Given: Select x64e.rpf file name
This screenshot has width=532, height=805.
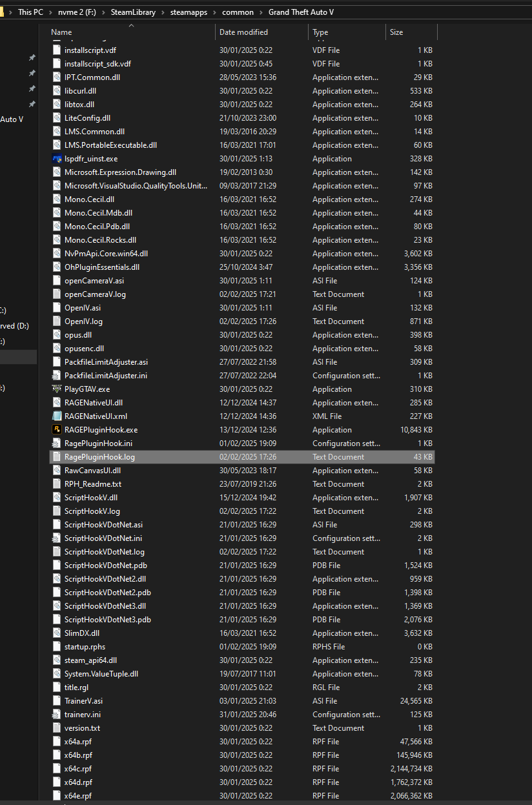Looking at the screenshot, I should click(x=78, y=796).
